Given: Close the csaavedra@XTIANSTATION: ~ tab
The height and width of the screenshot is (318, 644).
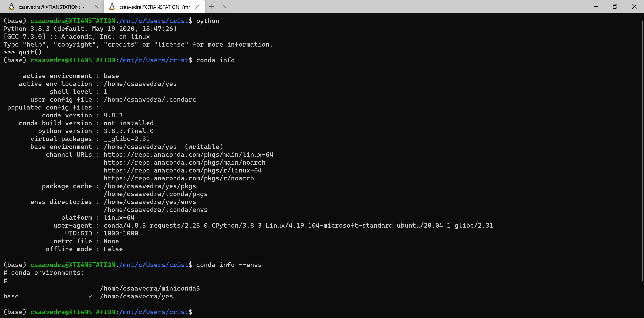Looking at the screenshot, I should (96, 7).
